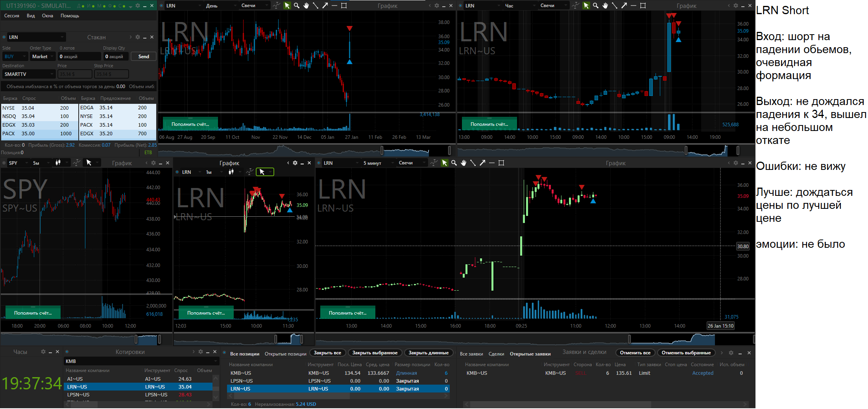This screenshot has height=409, width=868.
Task: Select arrow drawing tool on 5-minute chart
Action: click(482, 163)
